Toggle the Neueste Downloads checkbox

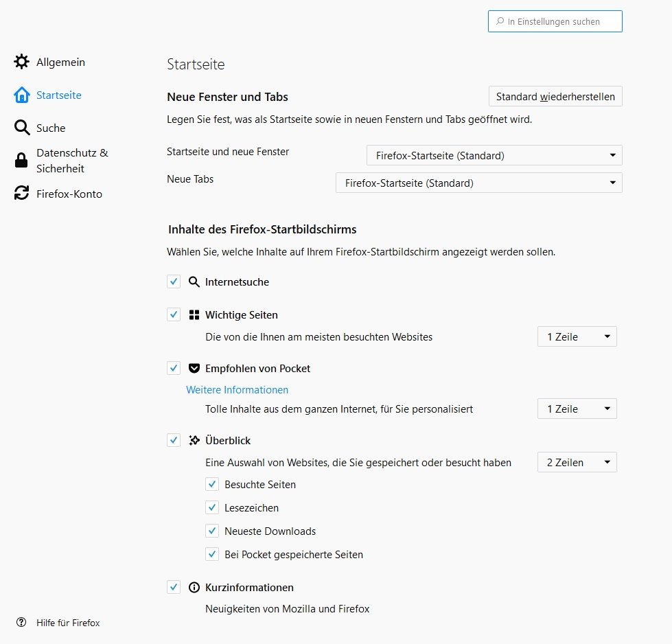coord(212,531)
